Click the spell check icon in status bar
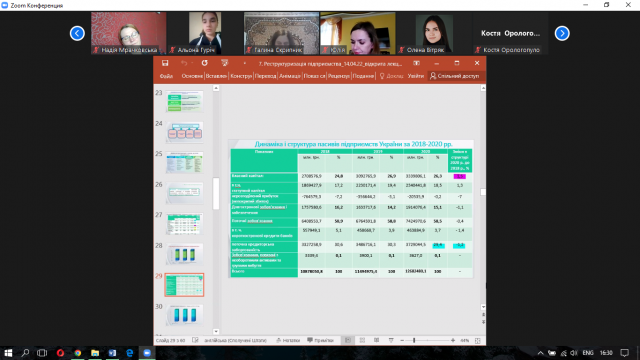640x360 pixels. (x=195, y=340)
